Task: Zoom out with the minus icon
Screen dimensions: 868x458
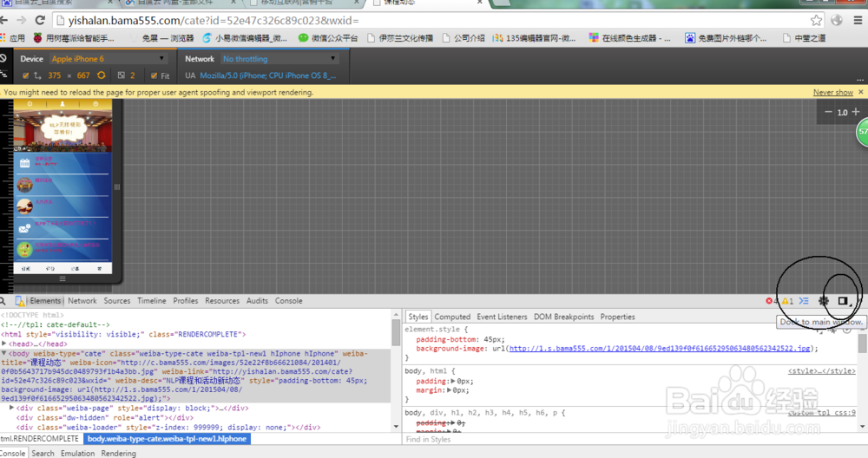Action: tap(828, 112)
